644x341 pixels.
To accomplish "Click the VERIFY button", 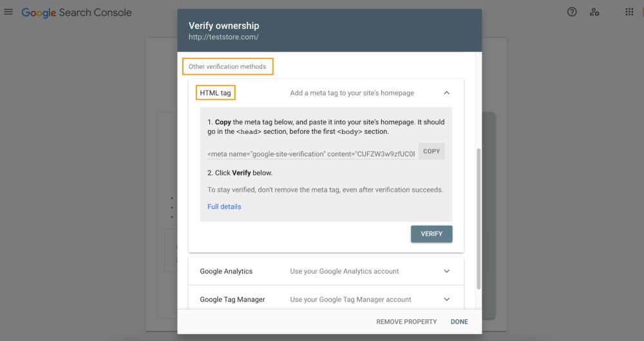I will (x=431, y=234).
